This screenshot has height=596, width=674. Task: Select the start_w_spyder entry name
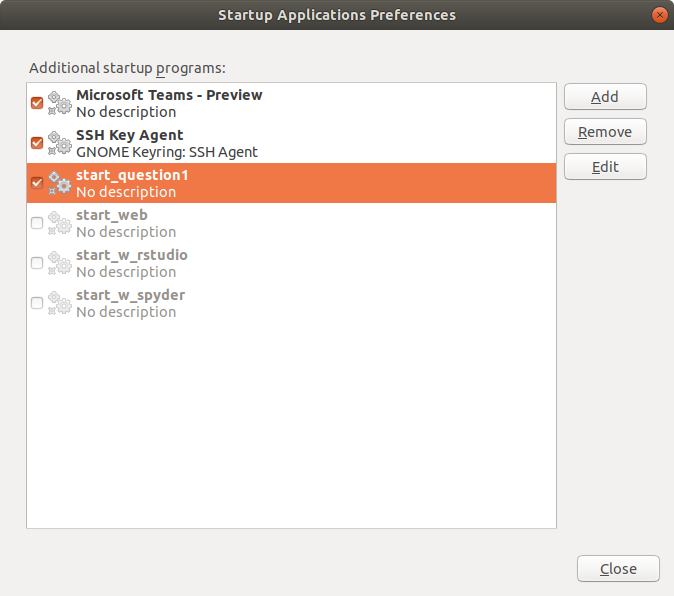point(130,295)
